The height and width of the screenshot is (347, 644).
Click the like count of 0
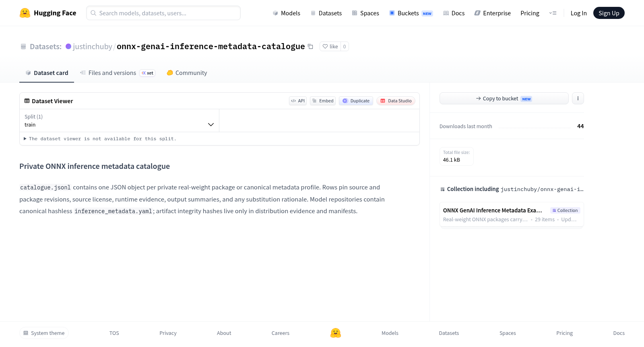click(x=345, y=46)
